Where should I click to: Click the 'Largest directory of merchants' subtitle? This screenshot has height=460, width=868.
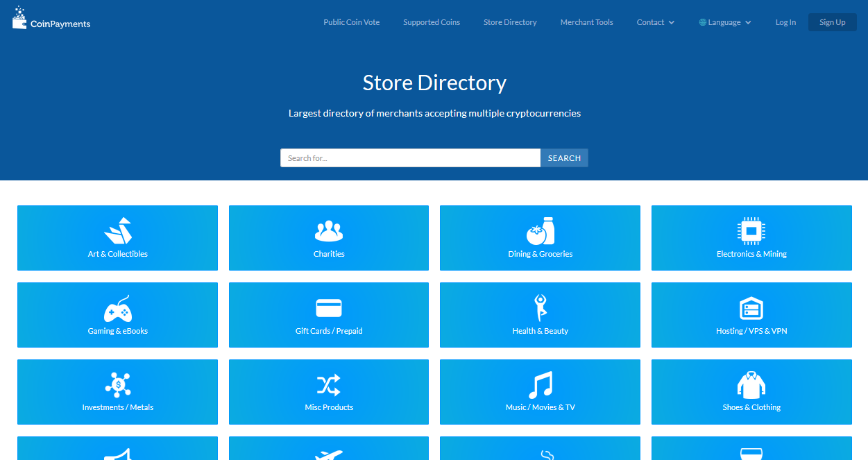point(434,113)
